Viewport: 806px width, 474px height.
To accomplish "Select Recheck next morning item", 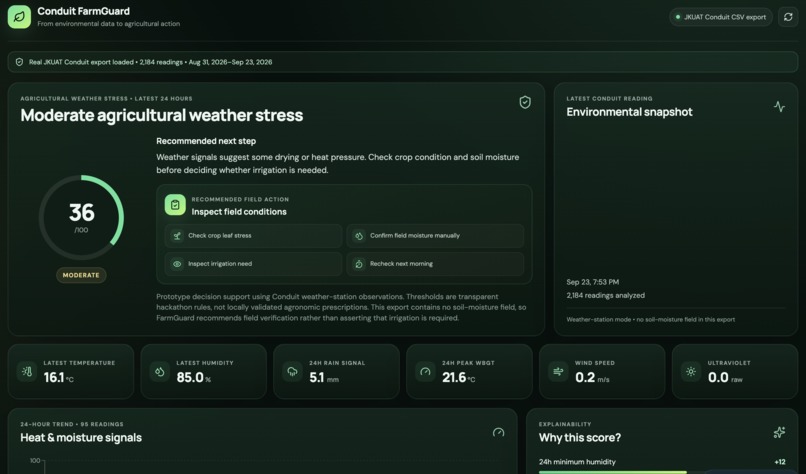I will pyautogui.click(x=435, y=264).
